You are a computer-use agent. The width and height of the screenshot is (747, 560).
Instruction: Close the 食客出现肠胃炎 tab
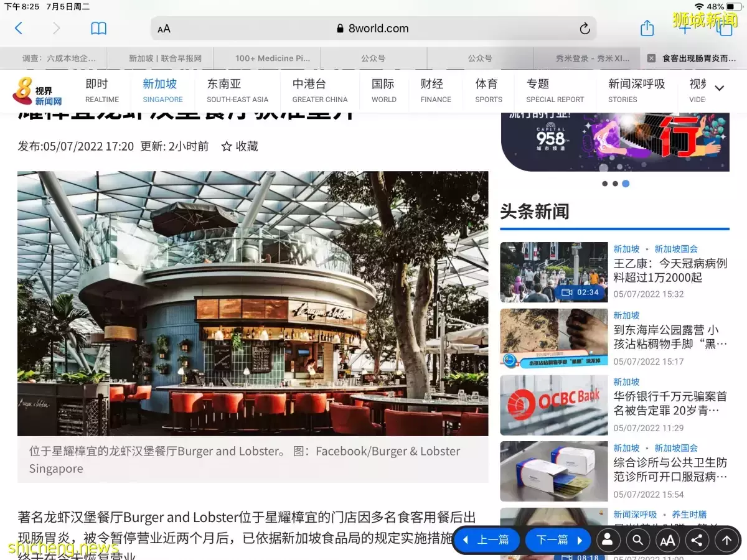pyautogui.click(x=651, y=58)
